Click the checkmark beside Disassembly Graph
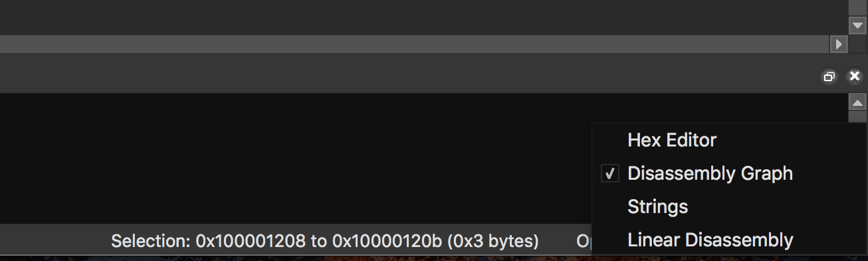 610,174
